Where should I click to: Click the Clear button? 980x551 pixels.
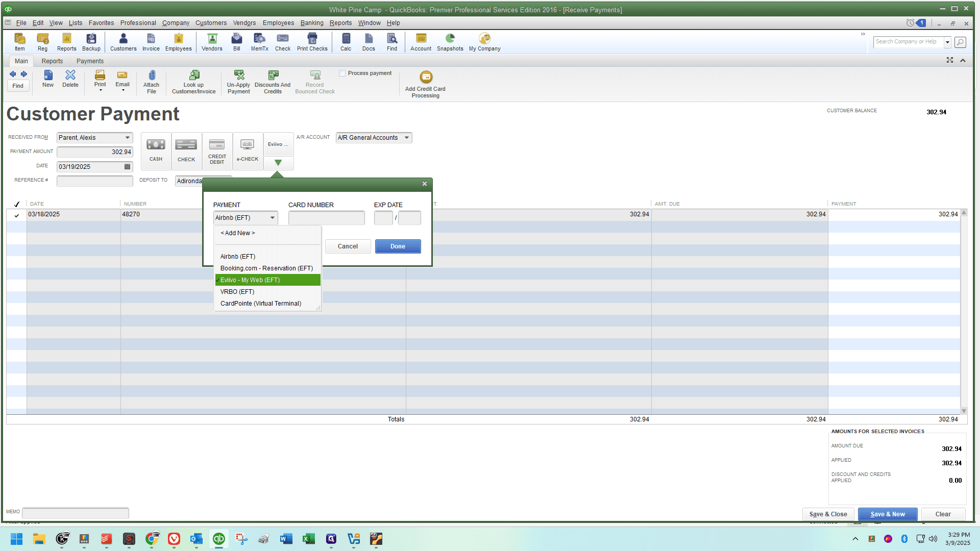point(943,514)
